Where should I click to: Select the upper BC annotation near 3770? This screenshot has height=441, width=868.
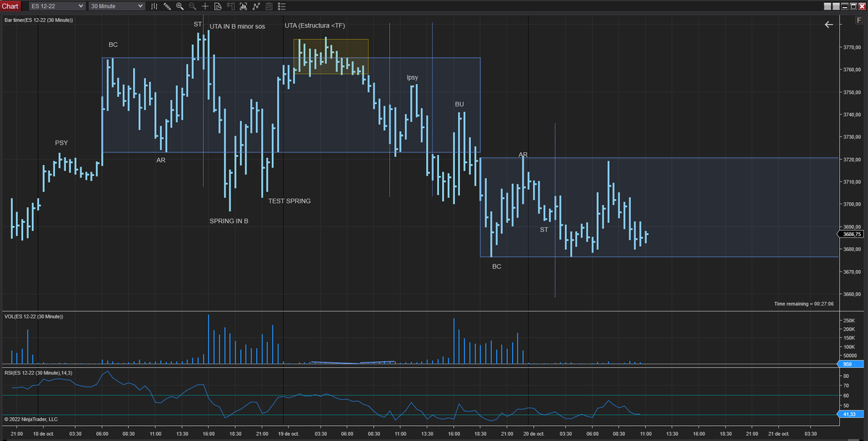tap(113, 45)
